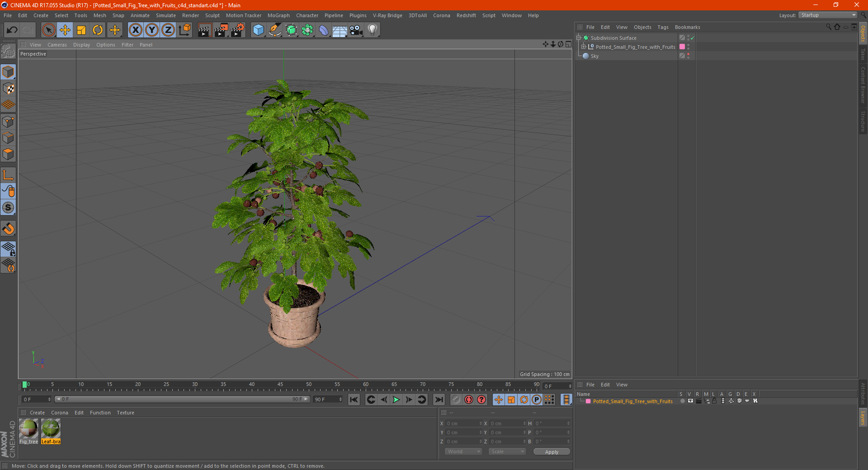This screenshot has height=470, width=868.
Task: Open the File menu
Action: tap(8, 15)
